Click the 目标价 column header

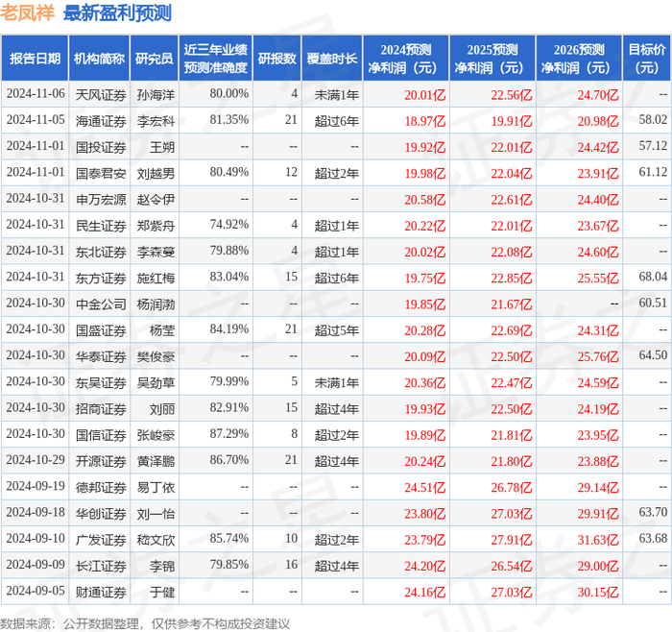click(647, 59)
